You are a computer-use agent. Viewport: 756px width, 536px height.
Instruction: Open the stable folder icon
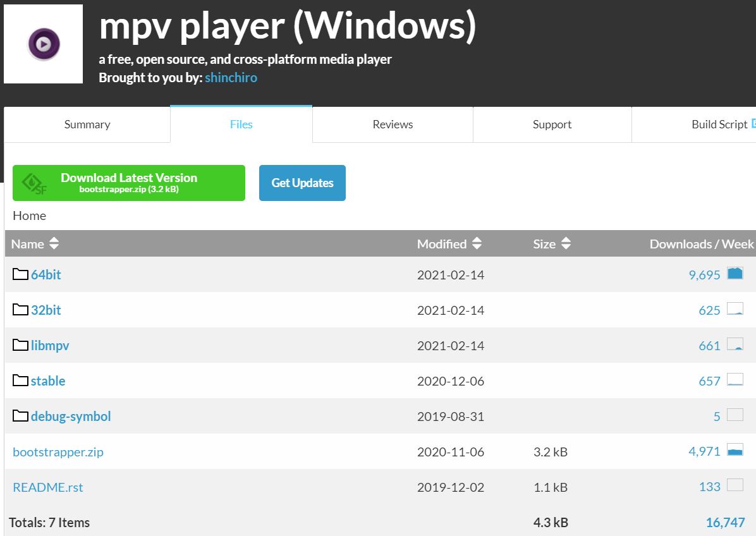click(x=20, y=381)
